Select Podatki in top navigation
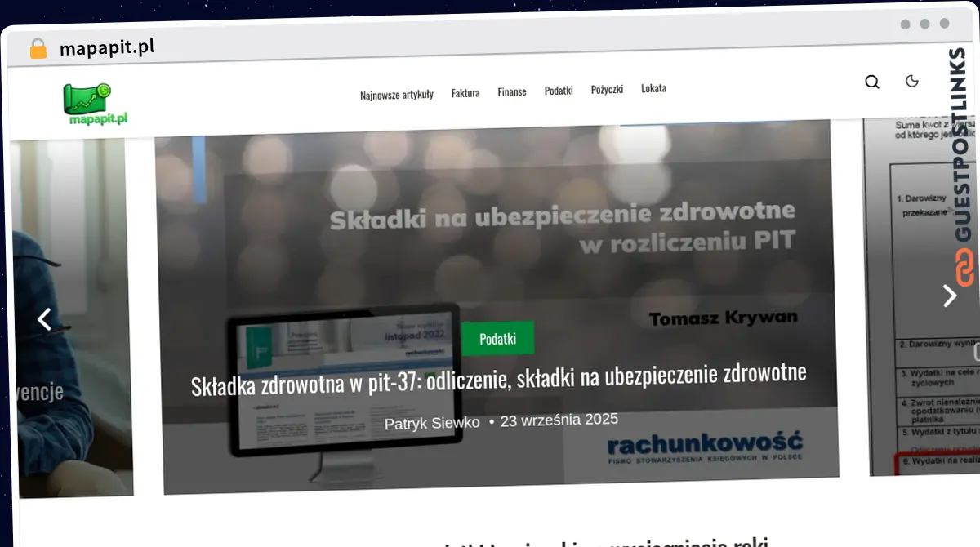Image resolution: width=980 pixels, height=547 pixels. (559, 91)
